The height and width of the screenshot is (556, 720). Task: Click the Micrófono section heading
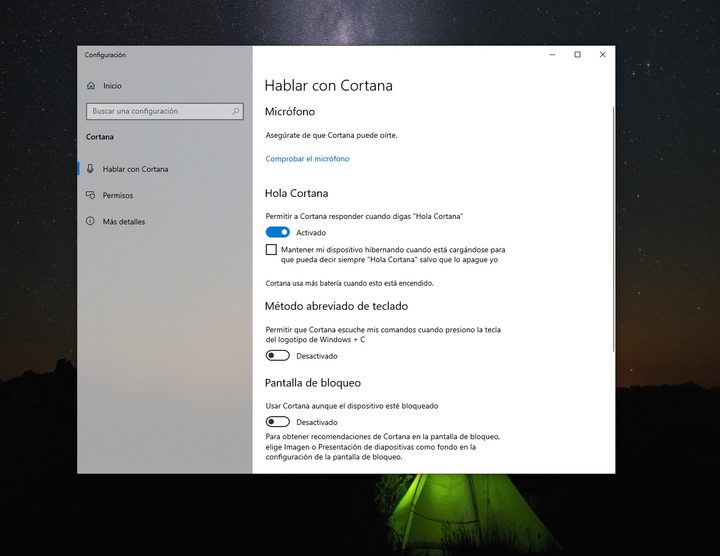pyautogui.click(x=290, y=112)
